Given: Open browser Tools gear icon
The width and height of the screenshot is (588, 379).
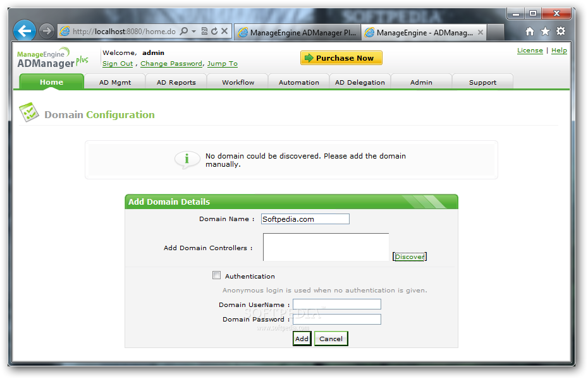Looking at the screenshot, I should pos(560,31).
